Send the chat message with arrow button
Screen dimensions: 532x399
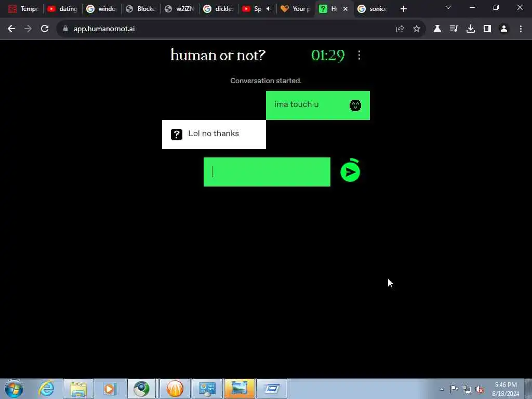click(350, 171)
